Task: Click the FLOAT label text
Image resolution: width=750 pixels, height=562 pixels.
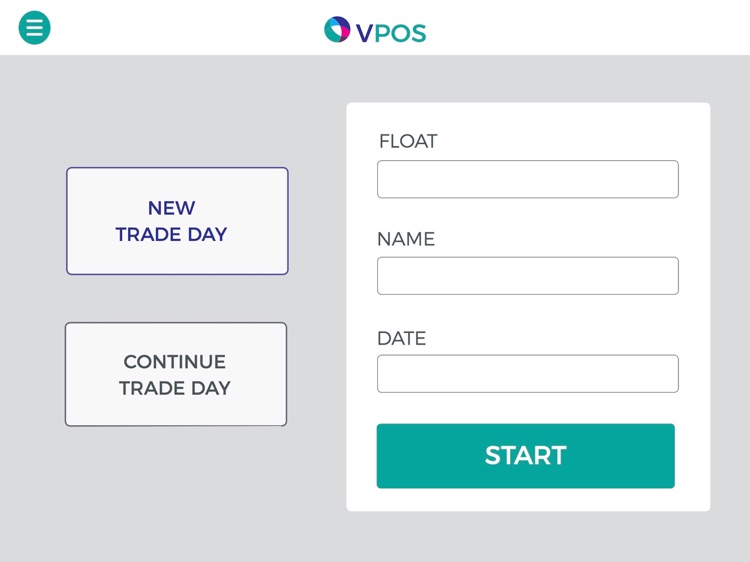Action: point(408,141)
